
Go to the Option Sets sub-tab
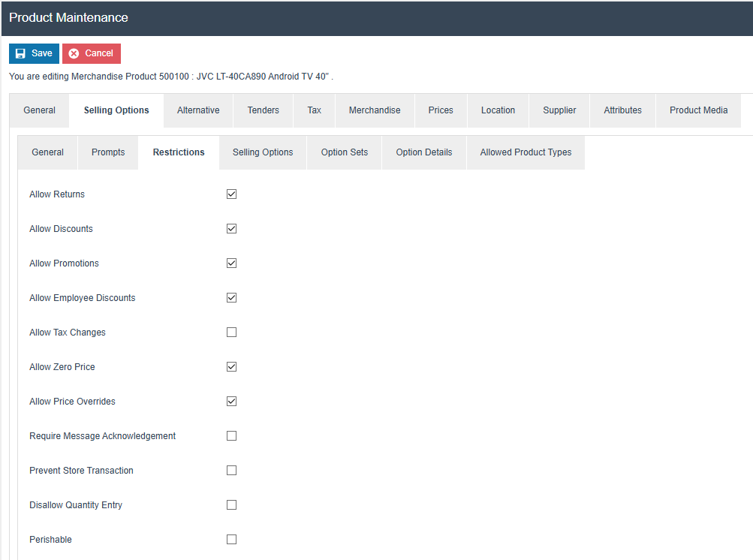click(345, 152)
